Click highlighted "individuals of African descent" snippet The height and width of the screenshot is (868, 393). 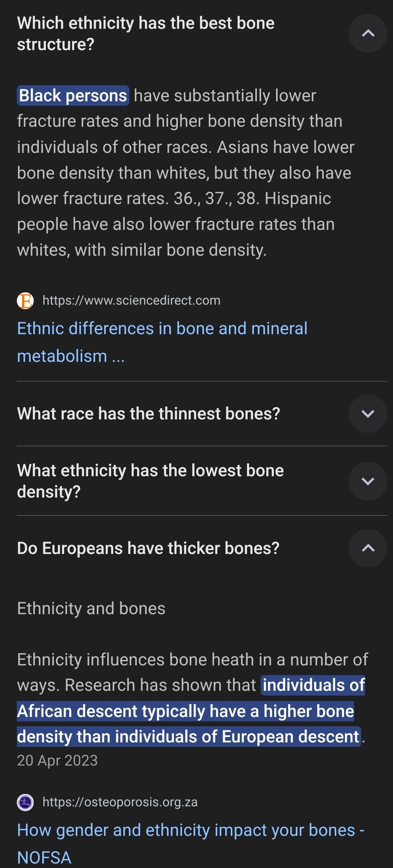(x=185, y=711)
